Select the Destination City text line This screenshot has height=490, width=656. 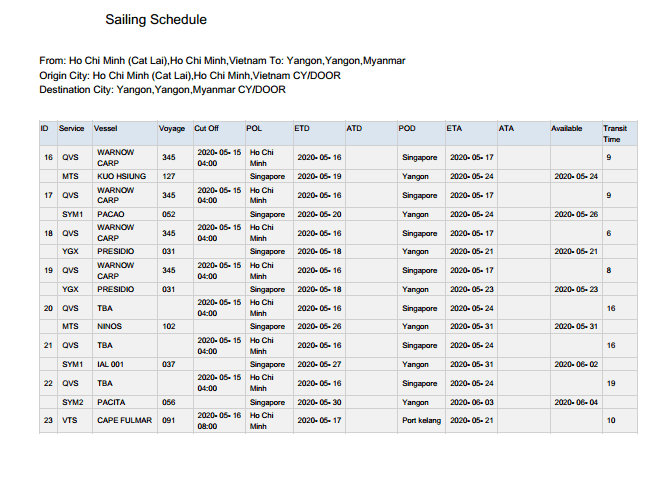(162, 89)
